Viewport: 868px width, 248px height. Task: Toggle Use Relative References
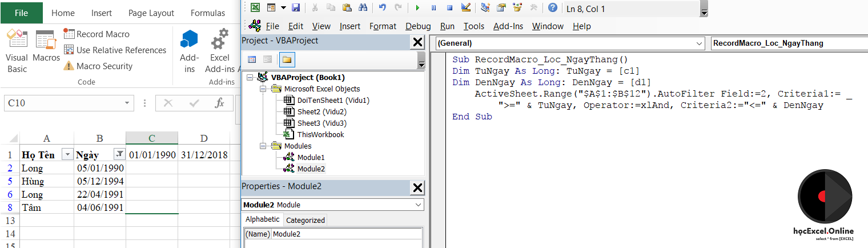[x=115, y=50]
